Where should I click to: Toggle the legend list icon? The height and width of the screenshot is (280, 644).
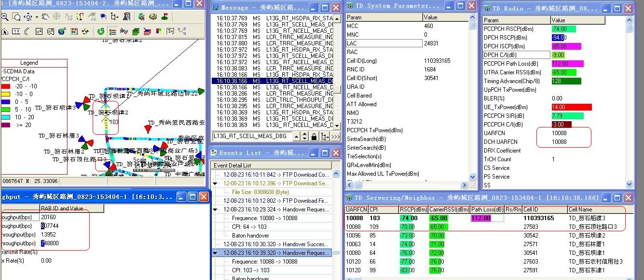tap(112, 31)
